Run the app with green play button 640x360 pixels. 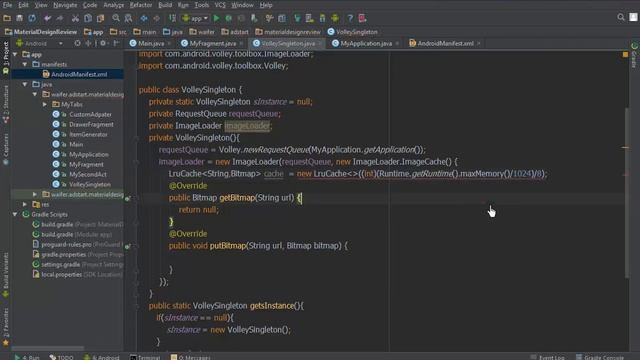click(216, 18)
